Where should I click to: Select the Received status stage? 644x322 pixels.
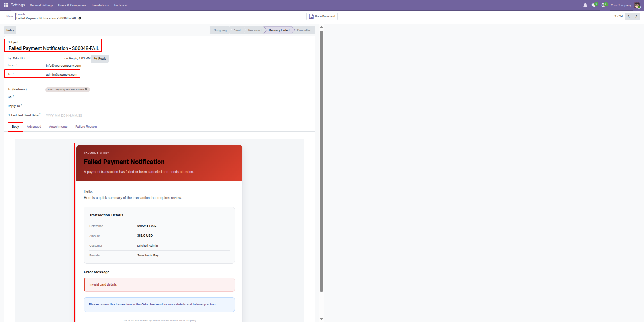[255, 30]
